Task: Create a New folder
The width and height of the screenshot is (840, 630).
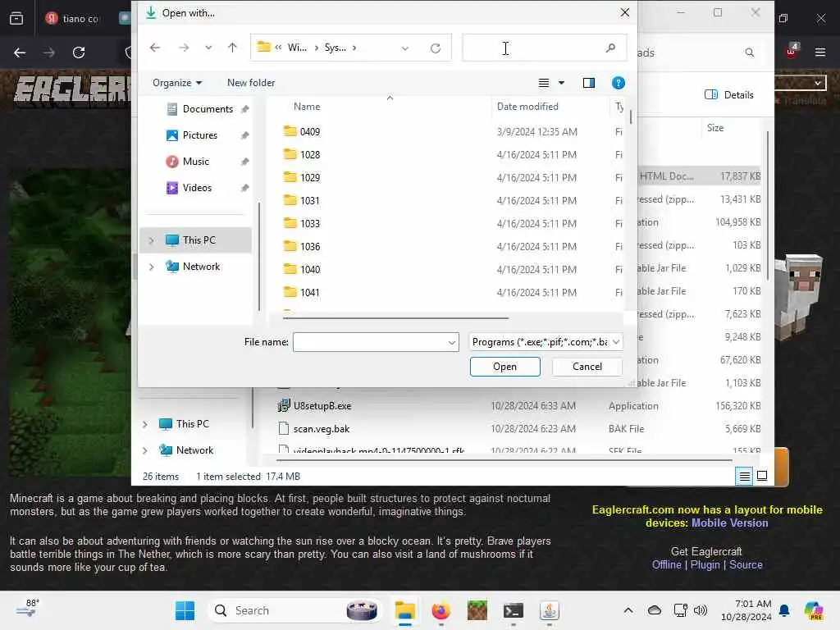Action: [x=251, y=83]
